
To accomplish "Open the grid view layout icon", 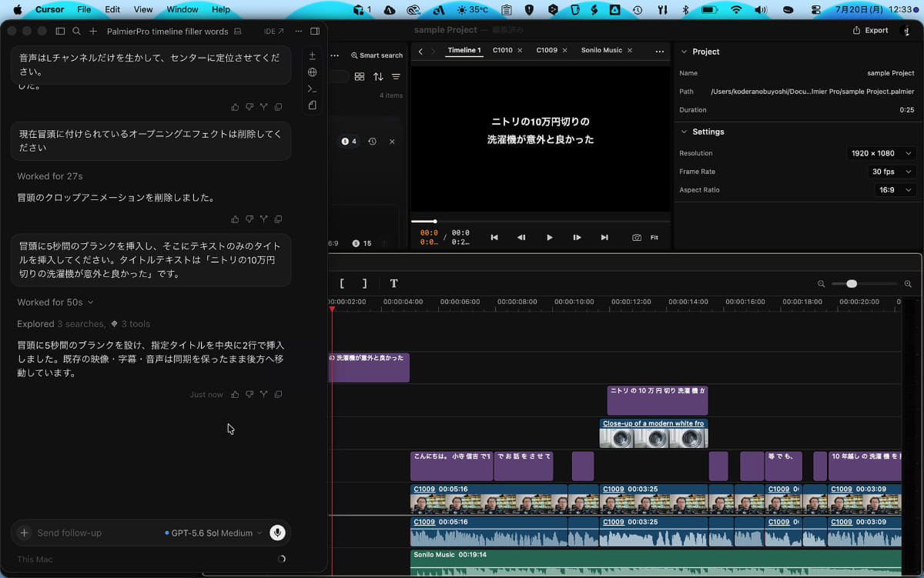I will click(360, 77).
